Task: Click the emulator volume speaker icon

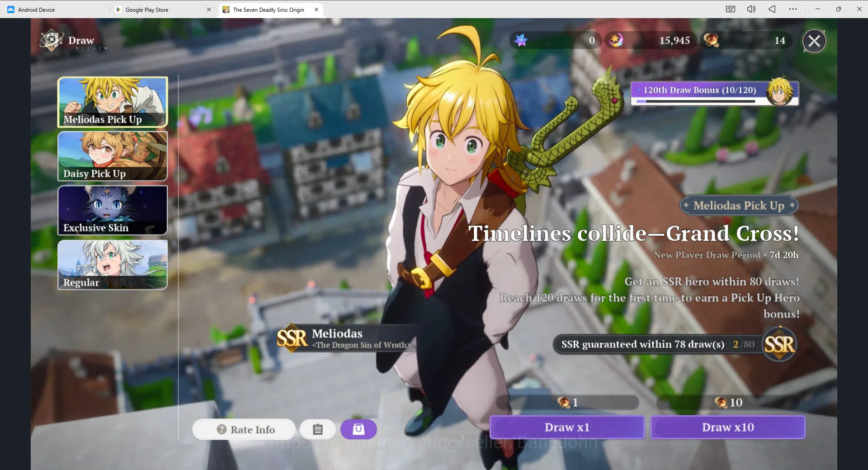Action: pyautogui.click(x=751, y=9)
